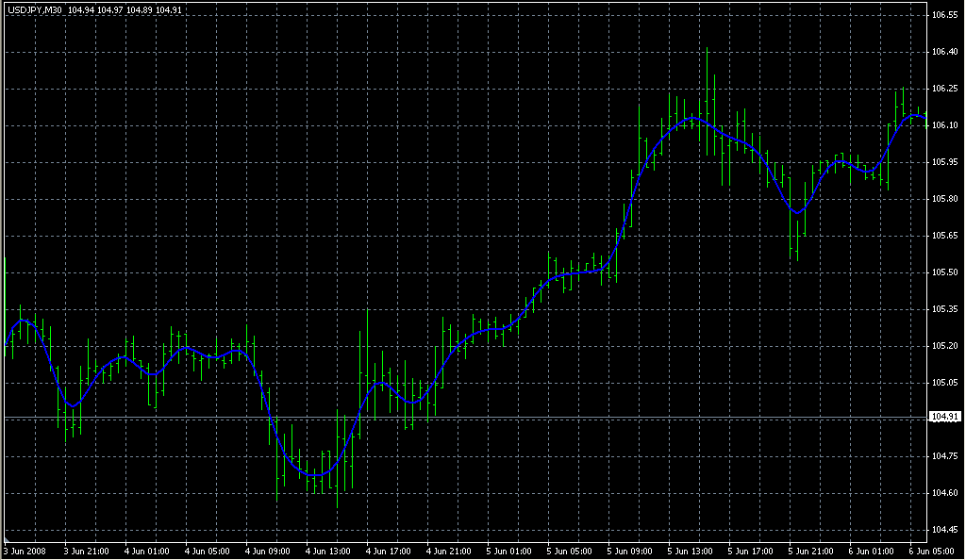This screenshot has width=966, height=560.
Task: Click the 105.35 price scale label
Action: [945, 309]
